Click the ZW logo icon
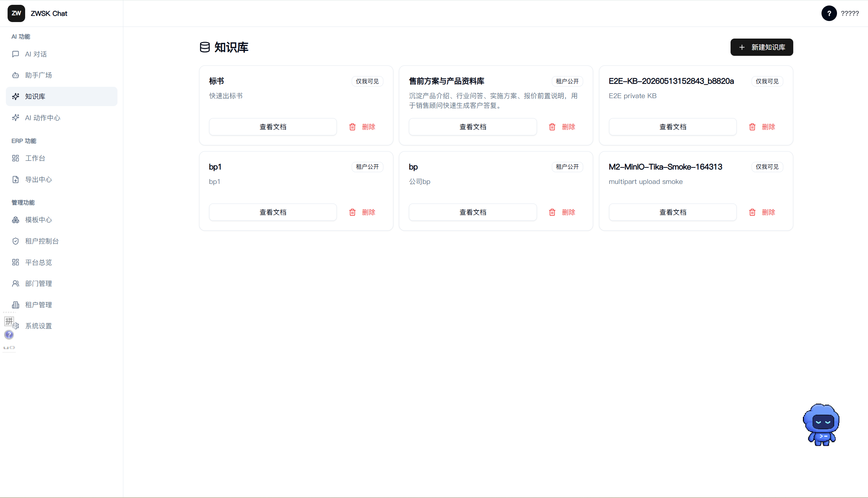This screenshot has width=868, height=498. click(x=16, y=13)
